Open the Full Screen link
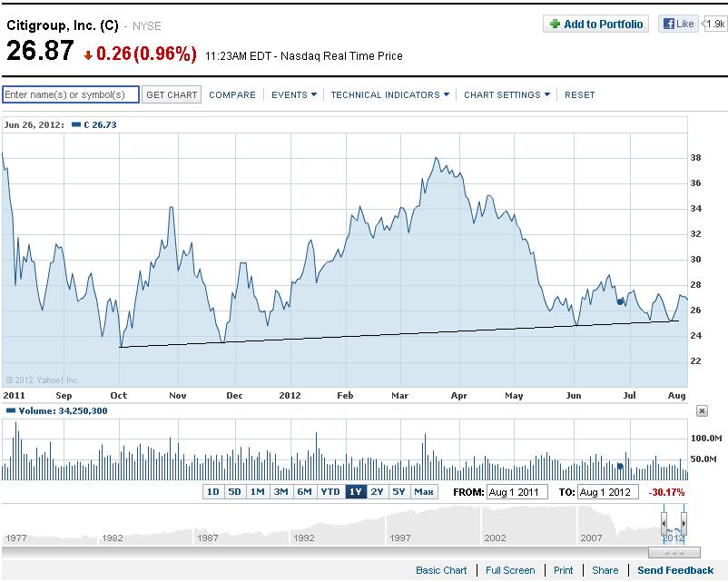This screenshot has width=728, height=582. point(510,570)
